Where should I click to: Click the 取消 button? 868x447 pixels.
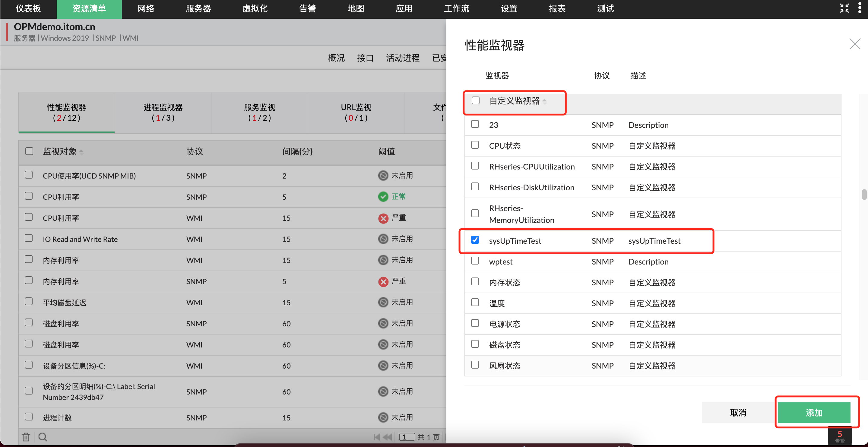coord(738,412)
